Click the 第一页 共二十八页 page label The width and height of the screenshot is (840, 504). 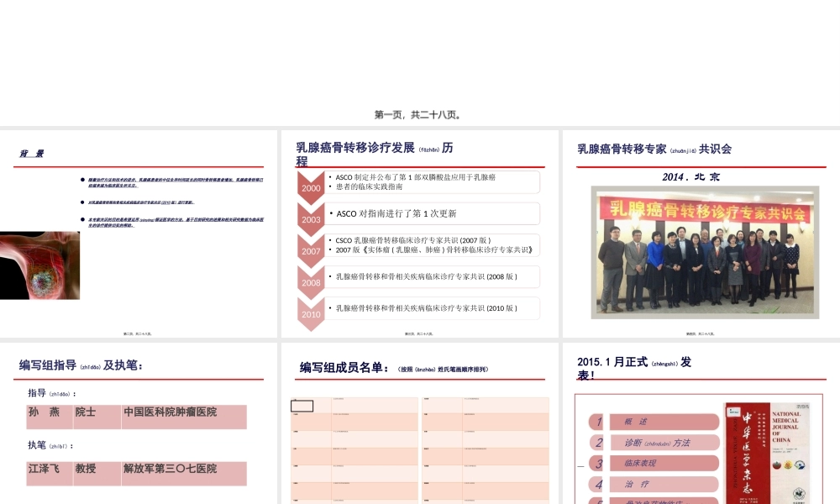pos(419,113)
